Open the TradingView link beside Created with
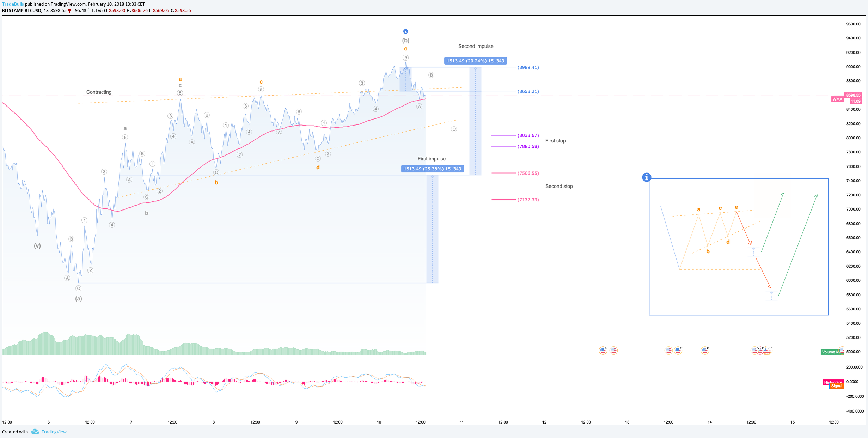 point(54,432)
